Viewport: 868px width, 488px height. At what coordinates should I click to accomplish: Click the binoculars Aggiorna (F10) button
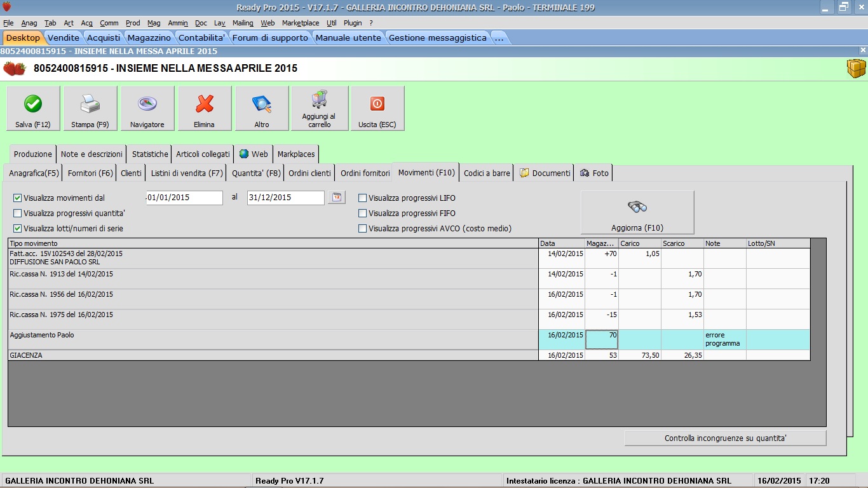pyautogui.click(x=637, y=212)
